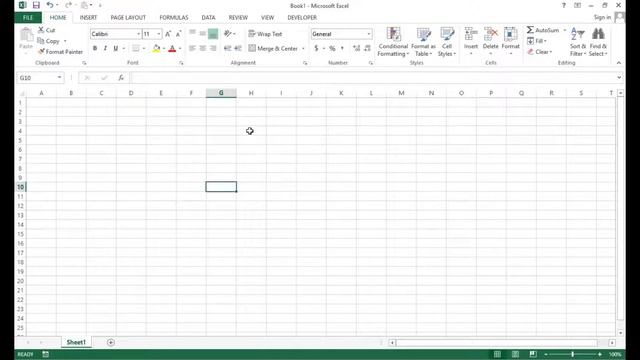Toggle Wrap Text
The height and width of the screenshot is (360, 640).
click(x=265, y=34)
